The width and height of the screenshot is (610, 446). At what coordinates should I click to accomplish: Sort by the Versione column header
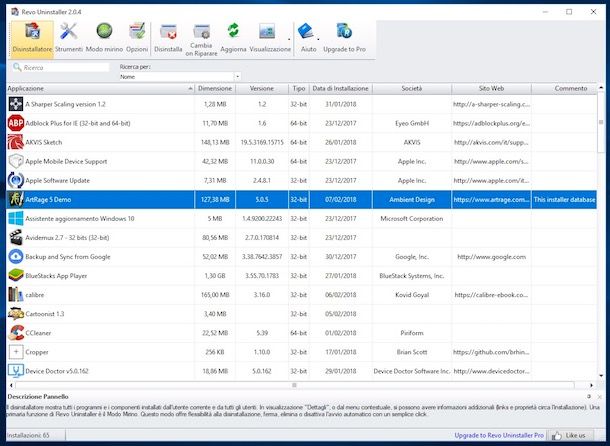point(262,89)
